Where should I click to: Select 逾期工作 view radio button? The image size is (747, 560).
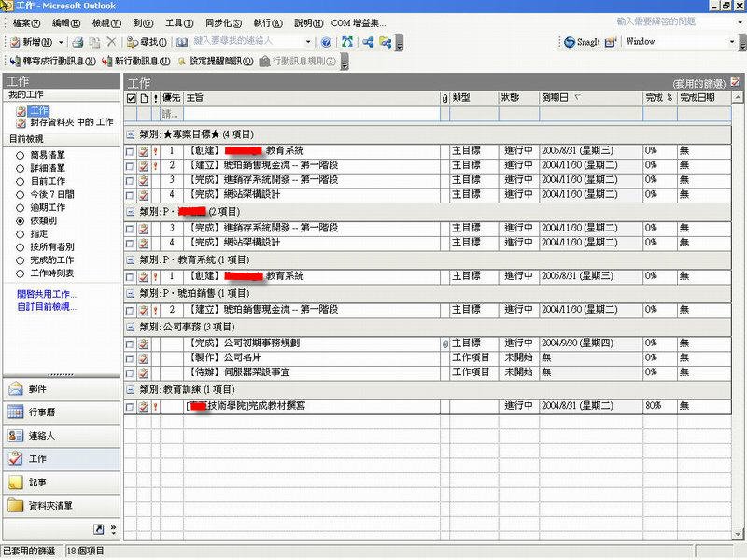tap(20, 208)
